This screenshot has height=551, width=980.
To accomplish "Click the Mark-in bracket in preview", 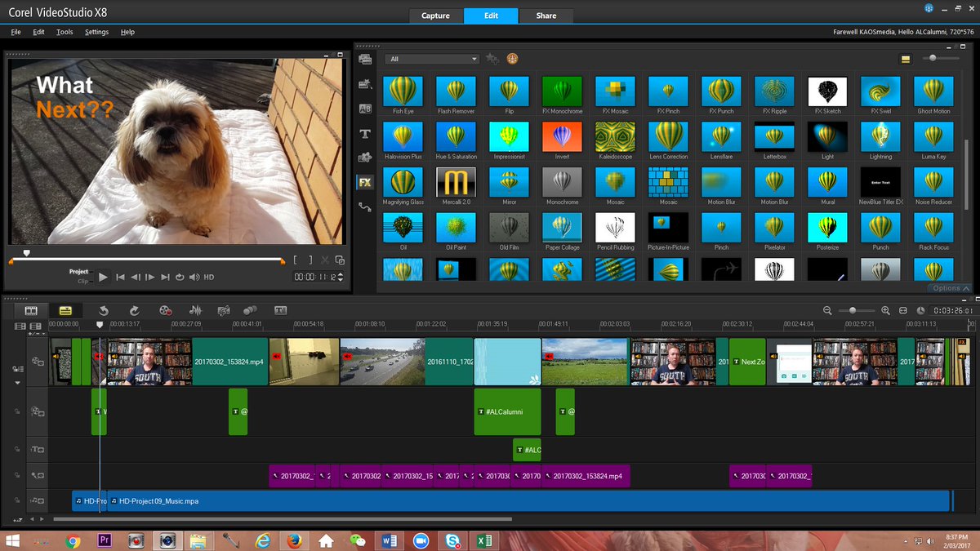I will pos(296,260).
